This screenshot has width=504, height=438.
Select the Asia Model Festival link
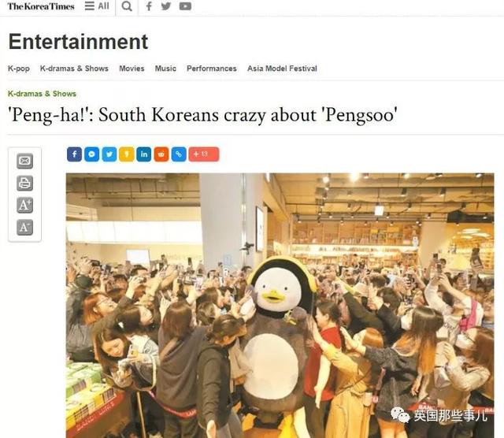[x=282, y=69]
